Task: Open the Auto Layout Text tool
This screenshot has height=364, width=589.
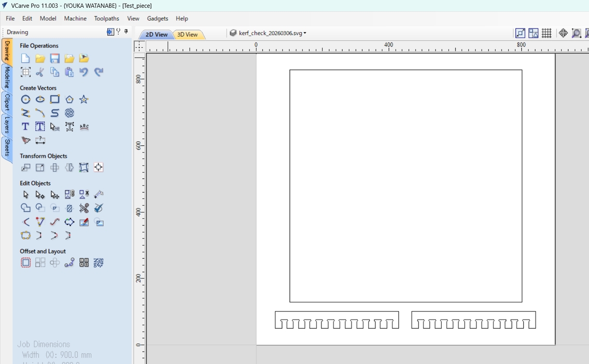Action: 40,127
